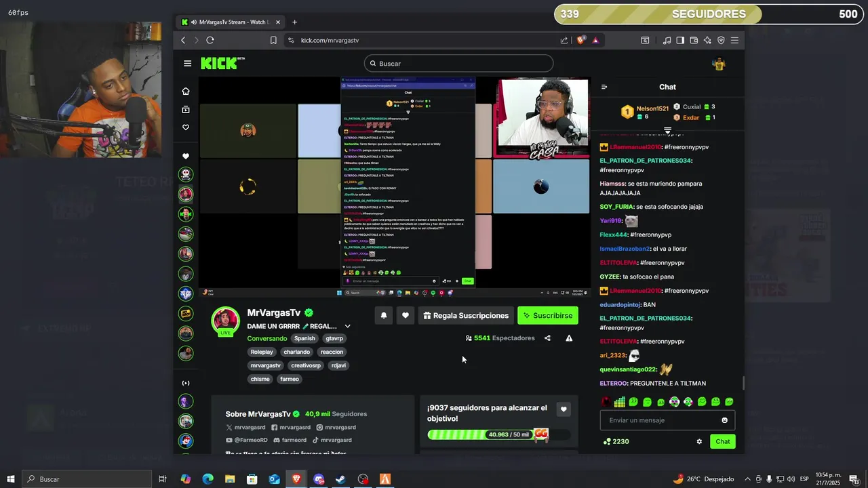Click the bell notification button
This screenshot has width=868, height=488.
point(384,315)
